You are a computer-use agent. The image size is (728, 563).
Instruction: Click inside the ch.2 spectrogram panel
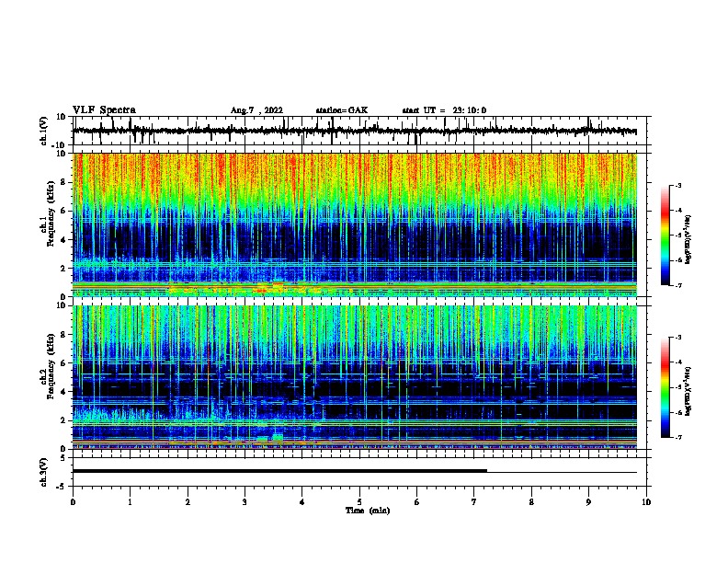pyautogui.click(x=355, y=377)
